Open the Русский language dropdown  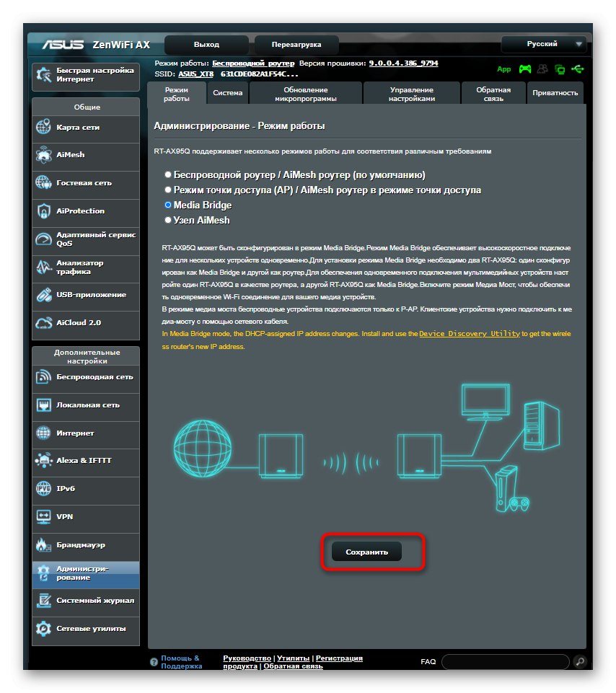pos(544,44)
